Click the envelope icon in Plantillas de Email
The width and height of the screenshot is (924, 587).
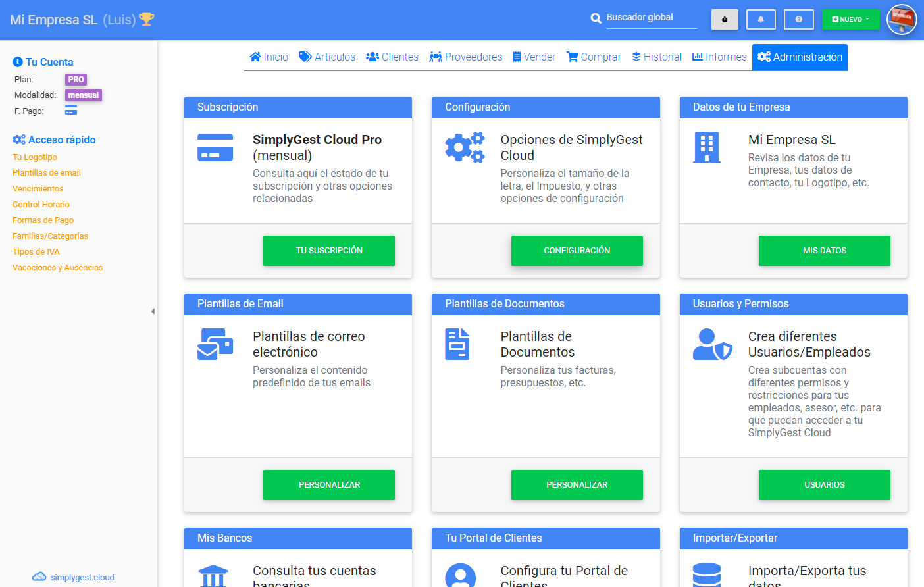215,344
